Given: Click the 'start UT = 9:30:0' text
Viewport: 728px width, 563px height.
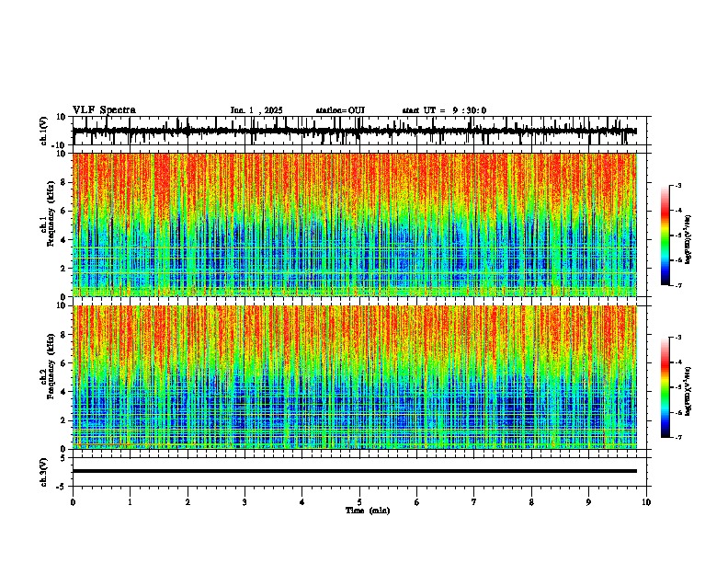Looking at the screenshot, I should [x=444, y=110].
